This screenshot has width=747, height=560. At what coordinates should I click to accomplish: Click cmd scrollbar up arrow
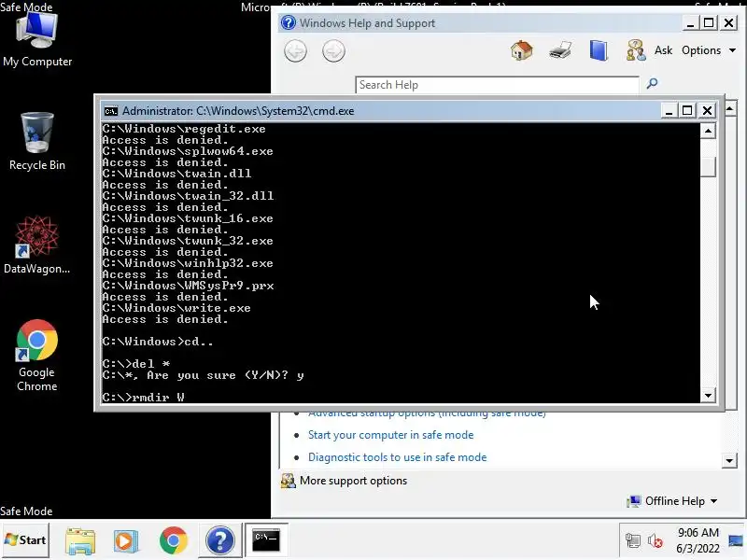pyautogui.click(x=708, y=131)
